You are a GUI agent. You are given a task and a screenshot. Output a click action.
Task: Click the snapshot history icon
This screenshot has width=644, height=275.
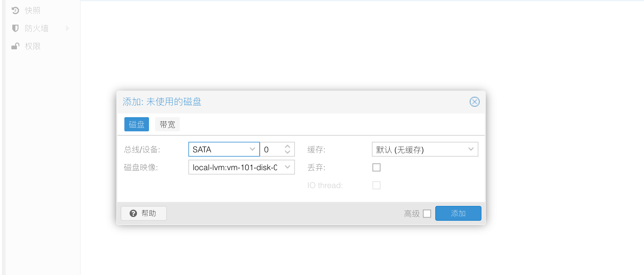[15, 10]
